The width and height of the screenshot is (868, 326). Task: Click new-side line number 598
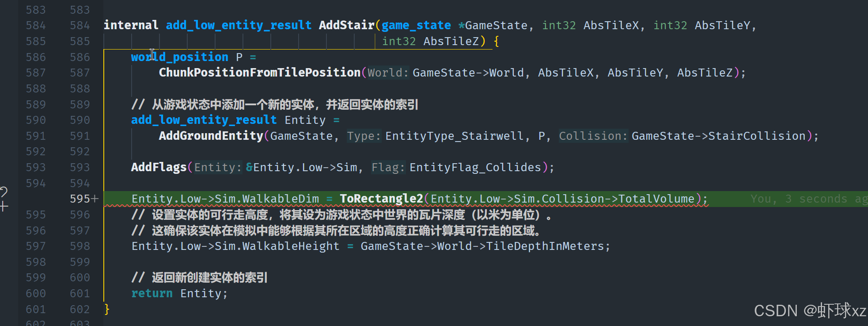[x=80, y=246]
